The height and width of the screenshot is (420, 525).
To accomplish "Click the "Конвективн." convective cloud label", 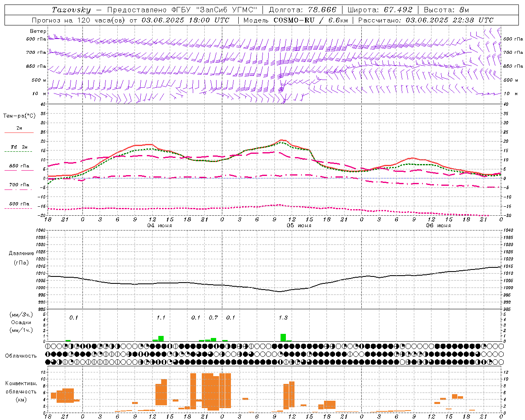I will [21, 383].
